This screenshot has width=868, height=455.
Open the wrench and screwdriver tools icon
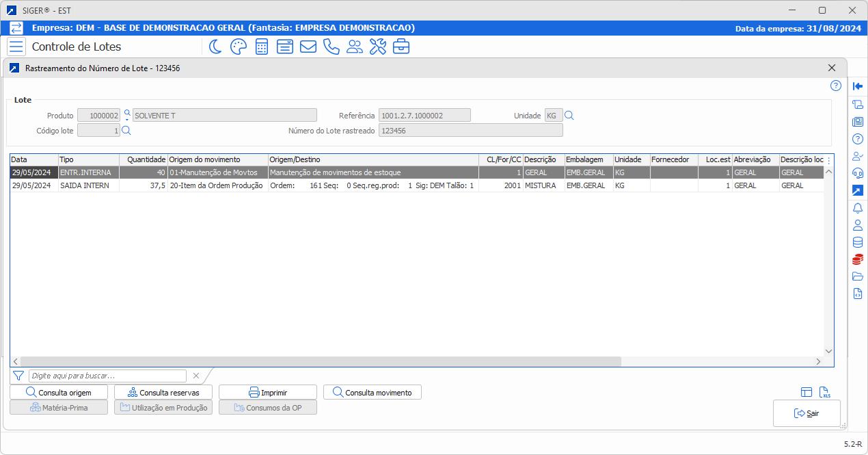[377, 47]
